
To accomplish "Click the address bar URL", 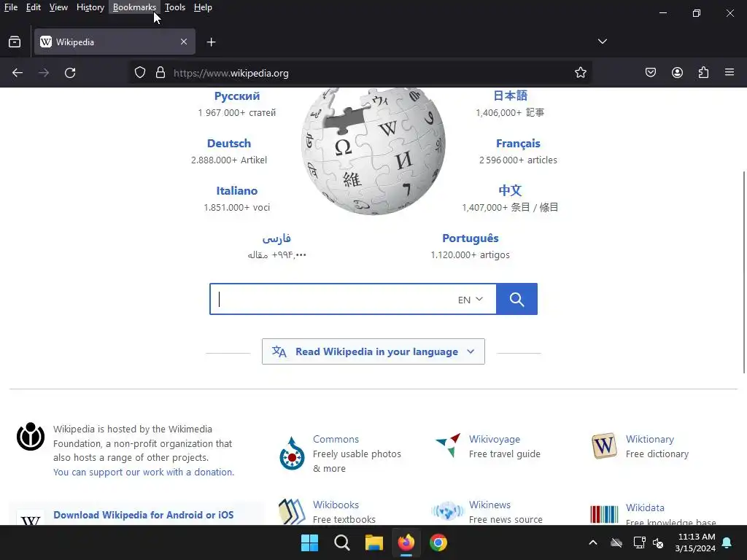I will [231, 73].
